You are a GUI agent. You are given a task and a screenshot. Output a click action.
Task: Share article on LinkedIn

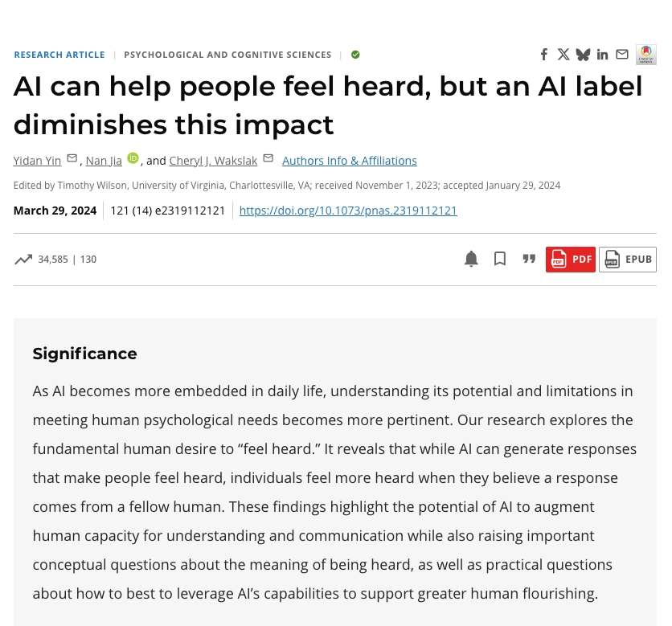(603, 55)
